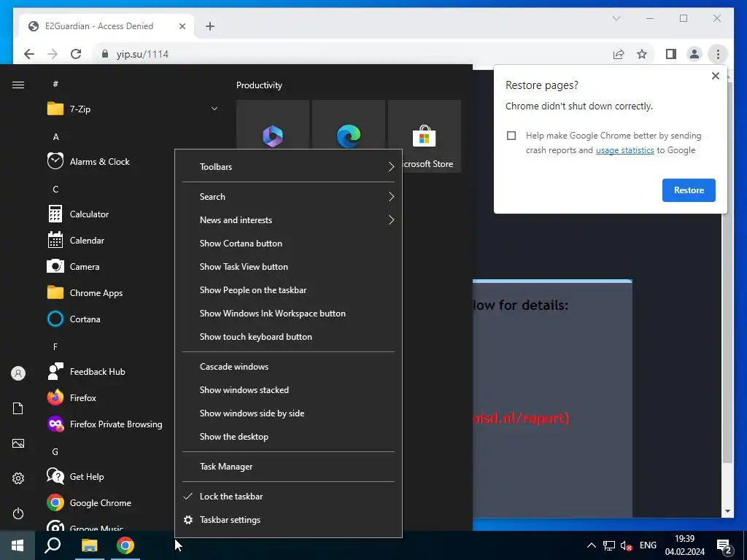Screen dimensions: 747x560
Task: Select Show windows side by side
Action: point(288,413)
